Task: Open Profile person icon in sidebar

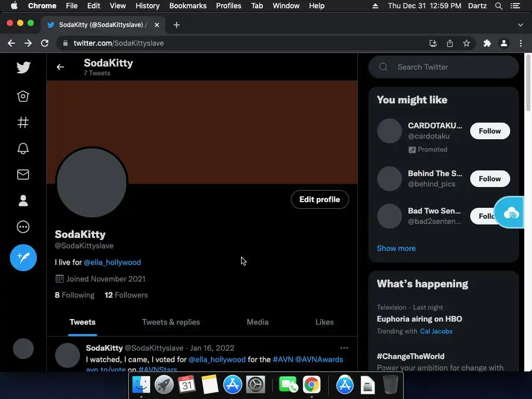Action: (x=23, y=201)
